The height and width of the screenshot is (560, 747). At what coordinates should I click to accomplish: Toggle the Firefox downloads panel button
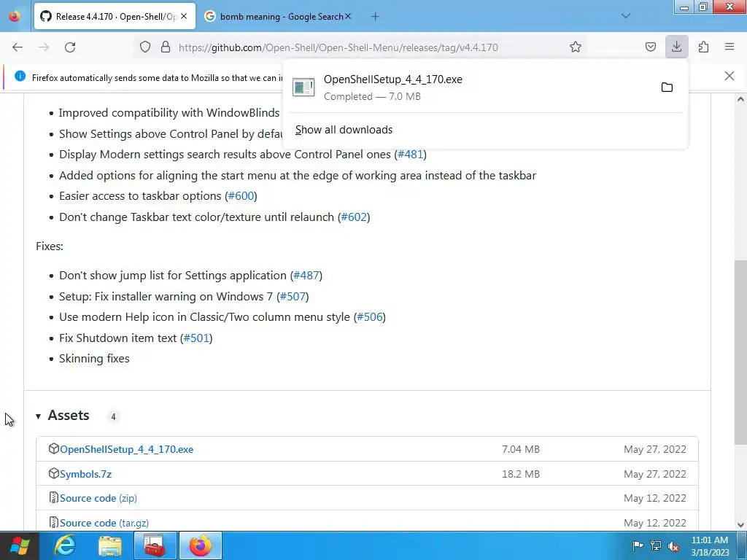point(676,47)
